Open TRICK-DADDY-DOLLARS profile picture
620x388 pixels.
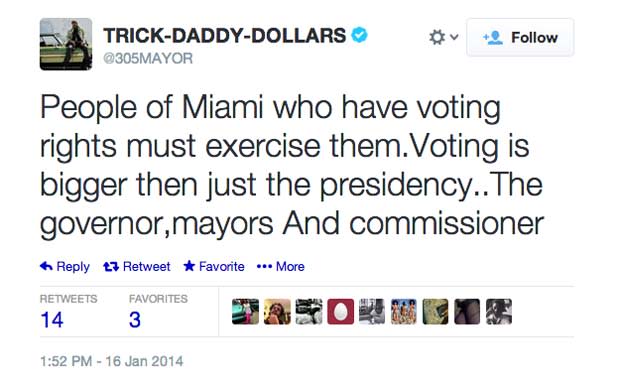tap(66, 44)
